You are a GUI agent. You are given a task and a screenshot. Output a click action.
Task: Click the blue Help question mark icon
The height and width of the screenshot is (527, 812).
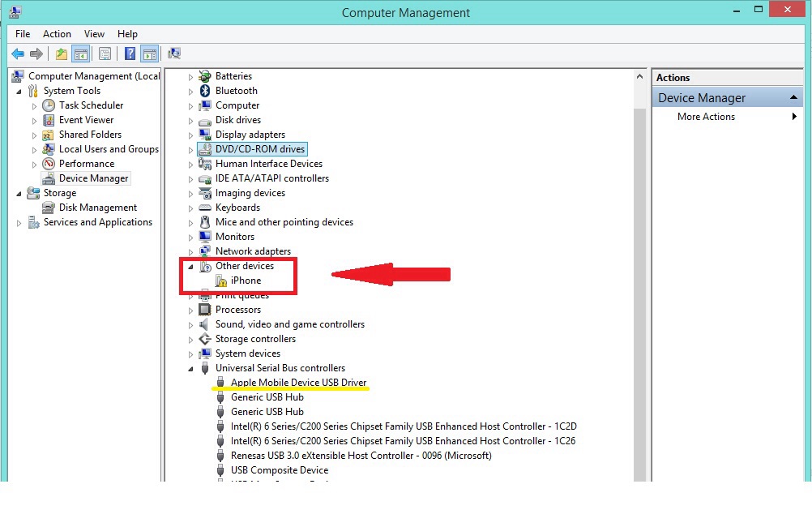click(130, 54)
